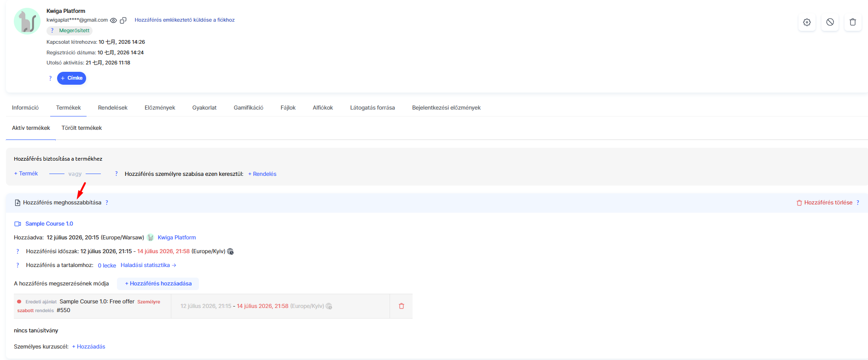The width and height of the screenshot is (868, 360).
Task: Click the help question mark beside Megerősített
Action: [52, 30]
